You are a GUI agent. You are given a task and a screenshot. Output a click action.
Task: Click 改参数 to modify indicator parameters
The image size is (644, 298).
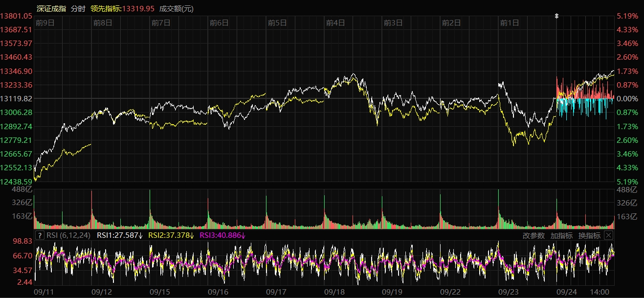tap(533, 235)
